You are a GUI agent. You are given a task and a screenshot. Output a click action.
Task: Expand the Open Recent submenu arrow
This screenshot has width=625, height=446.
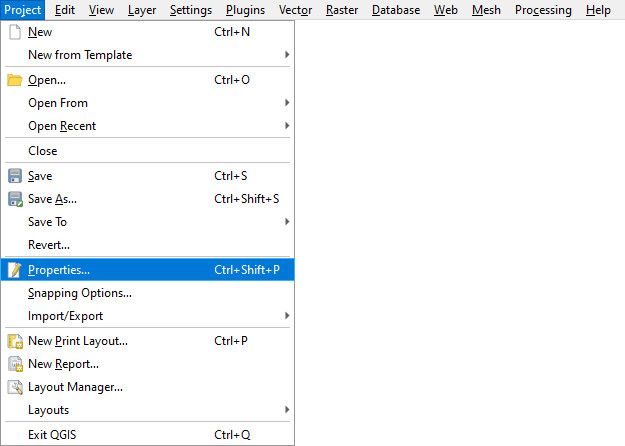pos(287,126)
